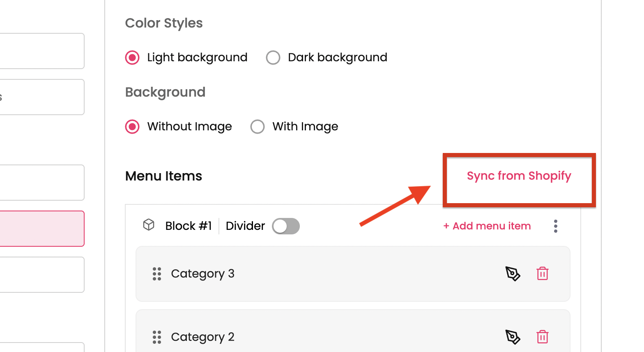Select Light background option
Image resolution: width=644 pixels, height=352 pixels.
[132, 58]
